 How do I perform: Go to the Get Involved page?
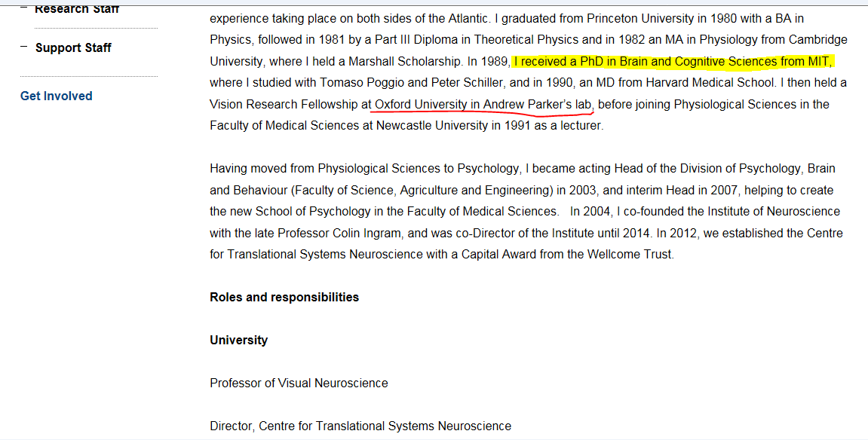pos(56,96)
